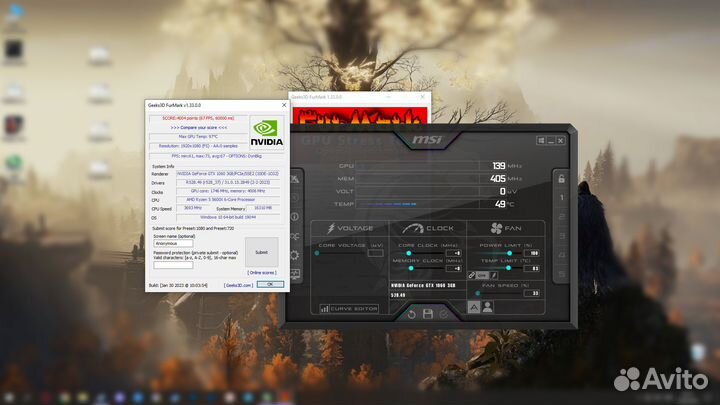Click the Drivers version field in FurMark
The height and width of the screenshot is (405, 720).
(228, 183)
